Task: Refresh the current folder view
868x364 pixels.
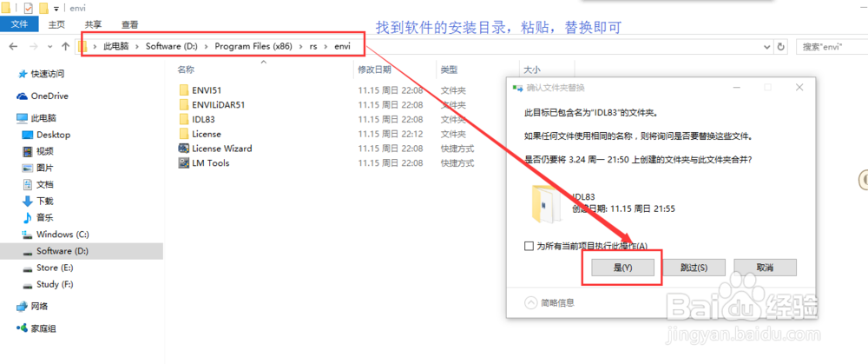Action: 781,47
